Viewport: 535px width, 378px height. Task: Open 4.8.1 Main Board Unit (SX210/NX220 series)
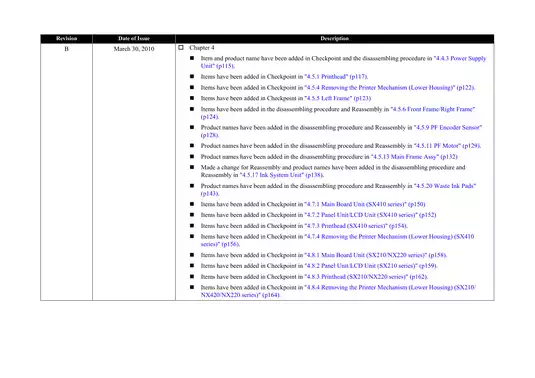pos(375,255)
